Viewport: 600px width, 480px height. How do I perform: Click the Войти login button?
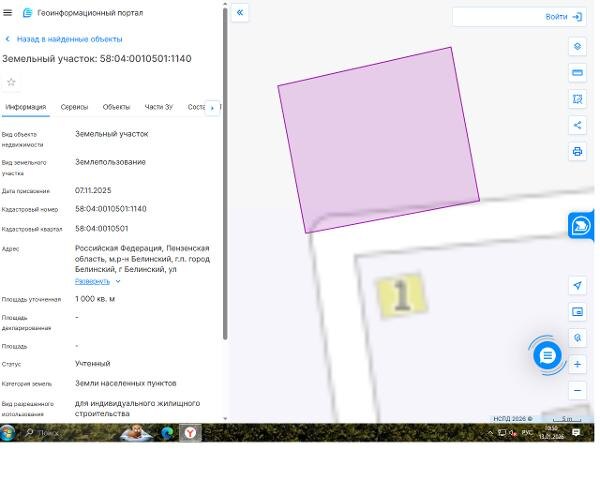(x=563, y=17)
